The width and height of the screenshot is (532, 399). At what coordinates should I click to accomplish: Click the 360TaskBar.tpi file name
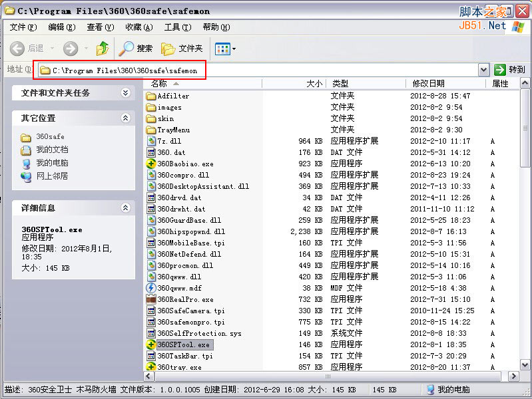click(185, 356)
